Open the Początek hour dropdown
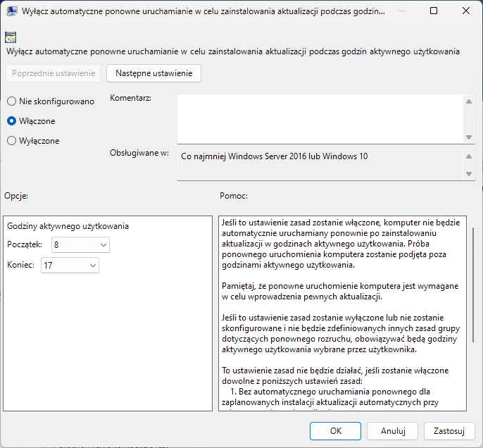This screenshot has width=483, height=448. click(80, 245)
